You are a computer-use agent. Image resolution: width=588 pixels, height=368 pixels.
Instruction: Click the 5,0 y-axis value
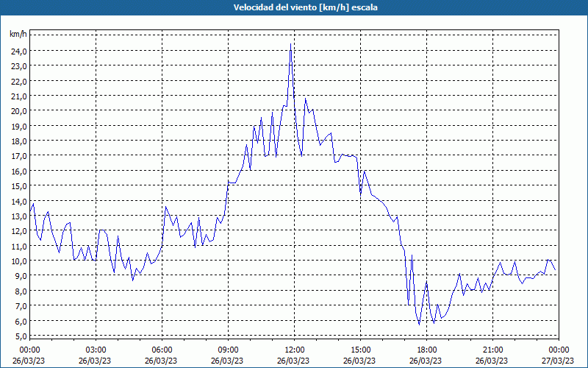(21, 336)
